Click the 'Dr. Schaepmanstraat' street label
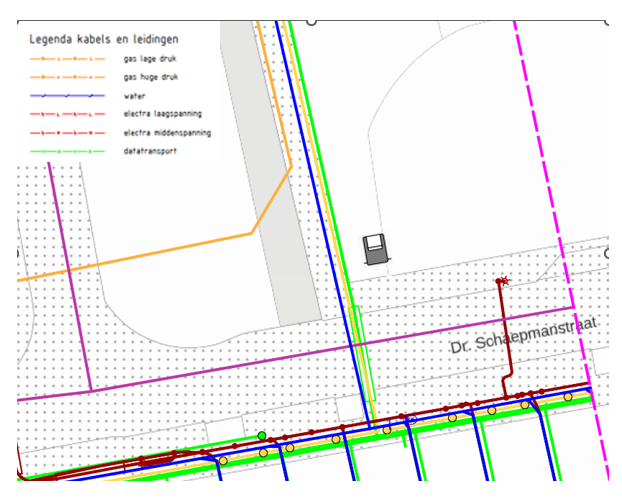Screen dimensions: 622x498 523,336
